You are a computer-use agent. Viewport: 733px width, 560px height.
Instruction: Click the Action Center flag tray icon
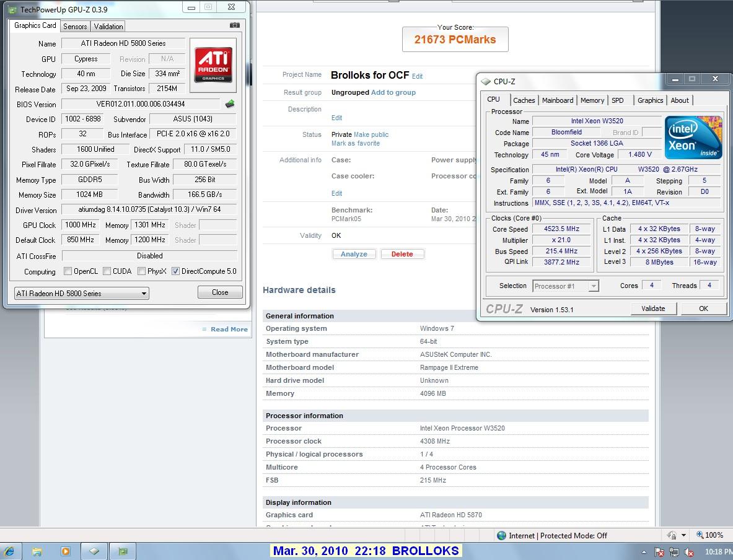[659, 553]
